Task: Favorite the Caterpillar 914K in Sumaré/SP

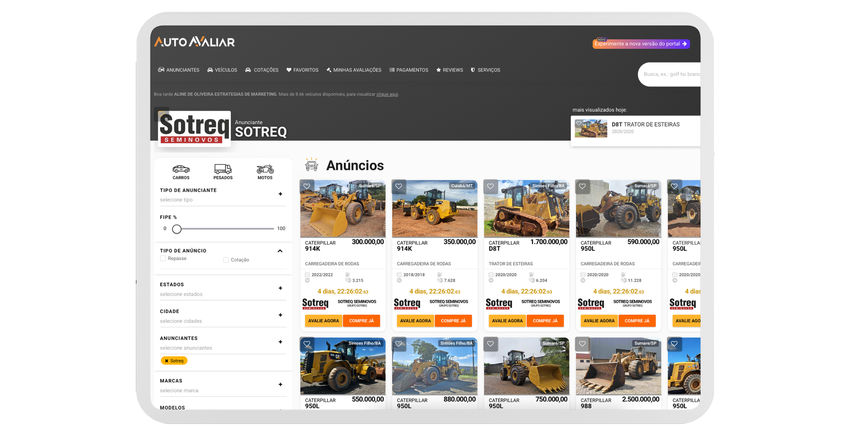Action: coord(307,186)
